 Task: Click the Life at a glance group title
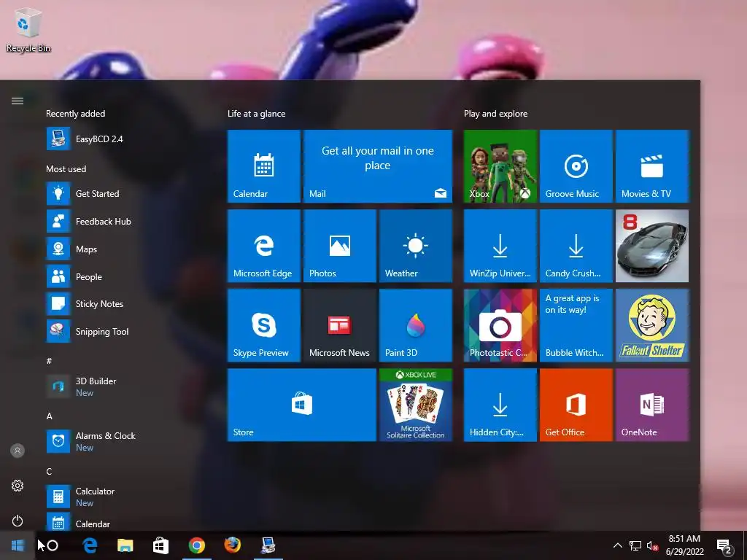point(256,114)
